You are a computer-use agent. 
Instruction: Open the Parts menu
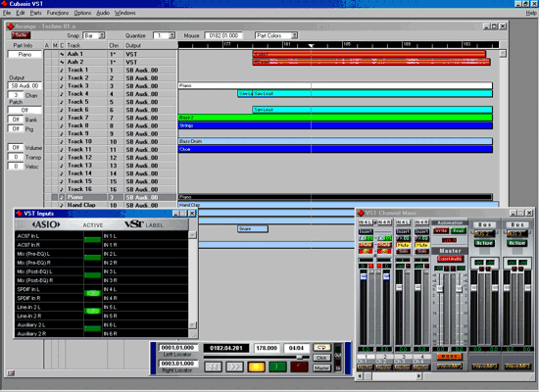[x=35, y=13]
